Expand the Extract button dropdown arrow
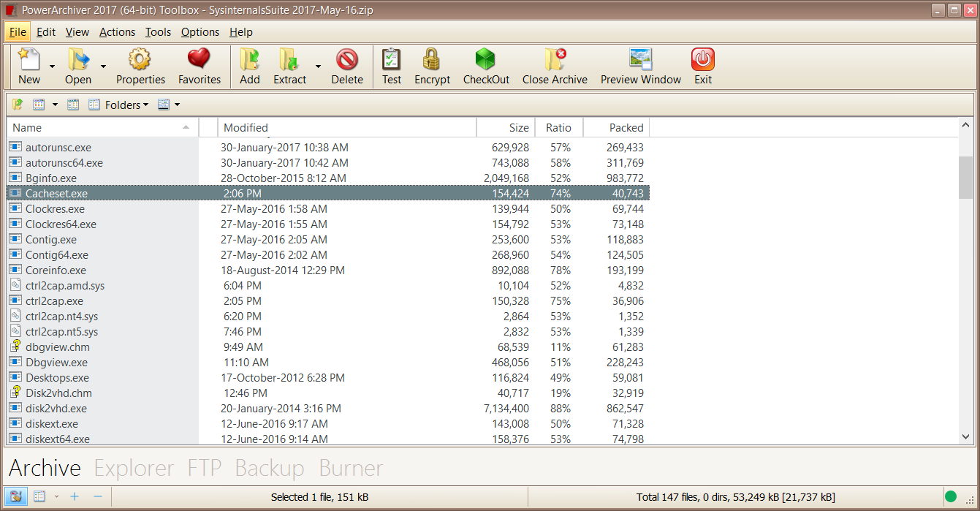 point(318,66)
